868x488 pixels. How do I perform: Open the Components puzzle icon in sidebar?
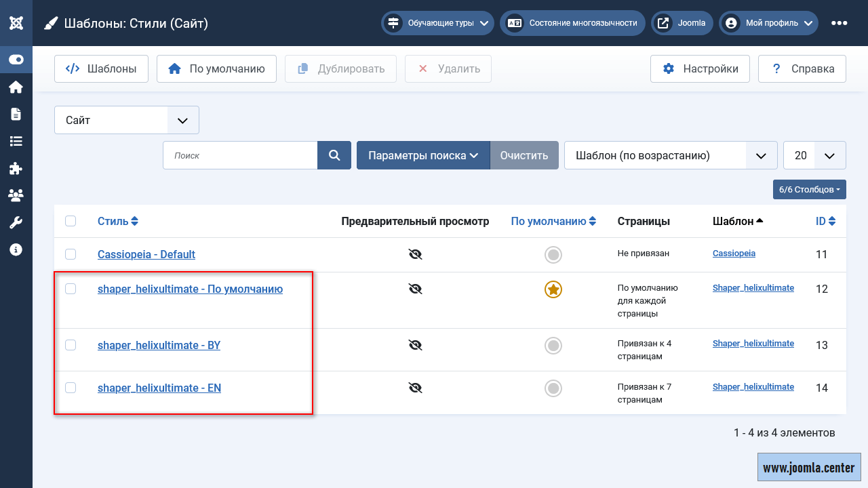click(16, 168)
